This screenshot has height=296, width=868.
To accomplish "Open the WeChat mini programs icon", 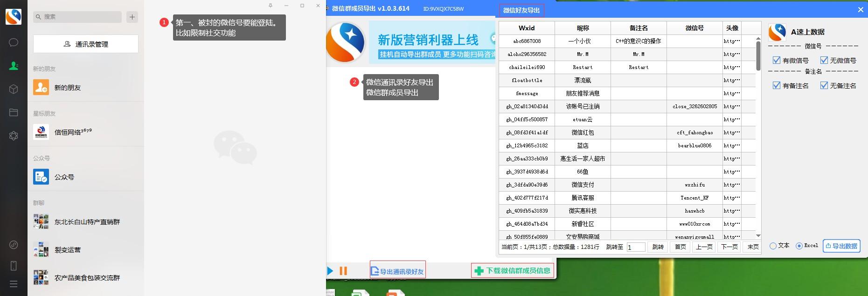I will [x=14, y=245].
